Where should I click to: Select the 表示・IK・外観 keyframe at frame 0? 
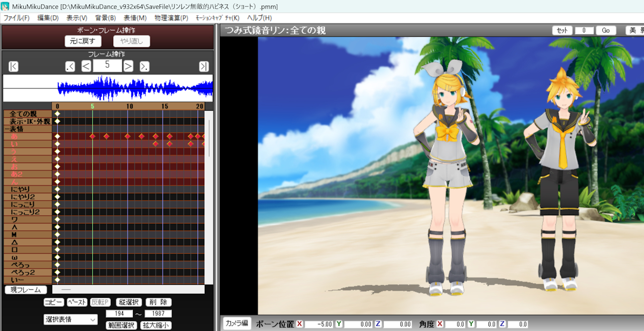pyautogui.click(x=57, y=121)
